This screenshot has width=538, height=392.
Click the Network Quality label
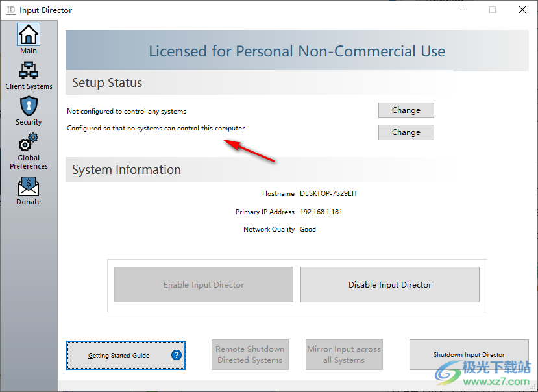tap(269, 229)
